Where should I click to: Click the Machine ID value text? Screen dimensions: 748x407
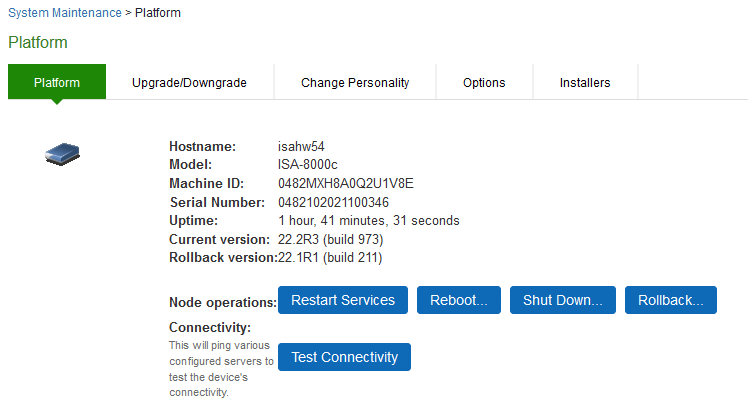[x=345, y=183]
